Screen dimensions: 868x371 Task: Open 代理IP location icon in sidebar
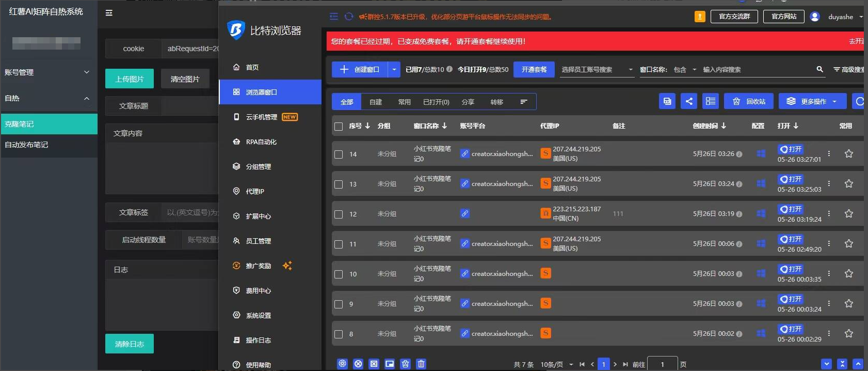pyautogui.click(x=236, y=191)
